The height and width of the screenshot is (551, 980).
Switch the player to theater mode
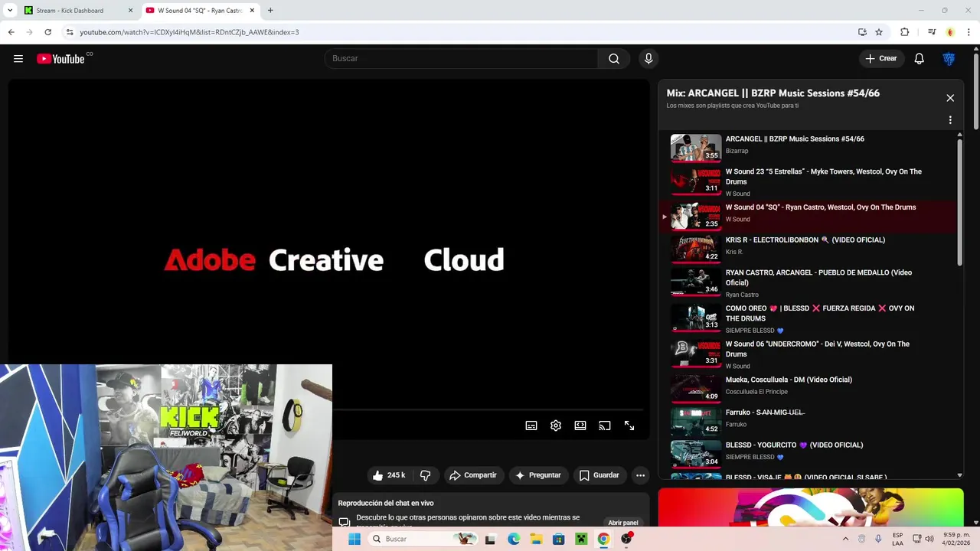point(580,425)
